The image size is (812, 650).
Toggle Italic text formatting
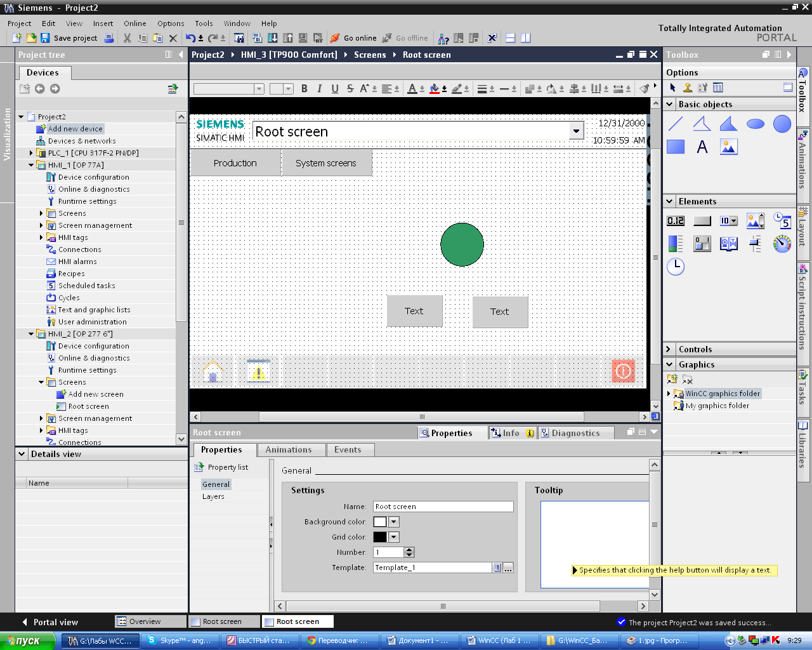click(320, 89)
